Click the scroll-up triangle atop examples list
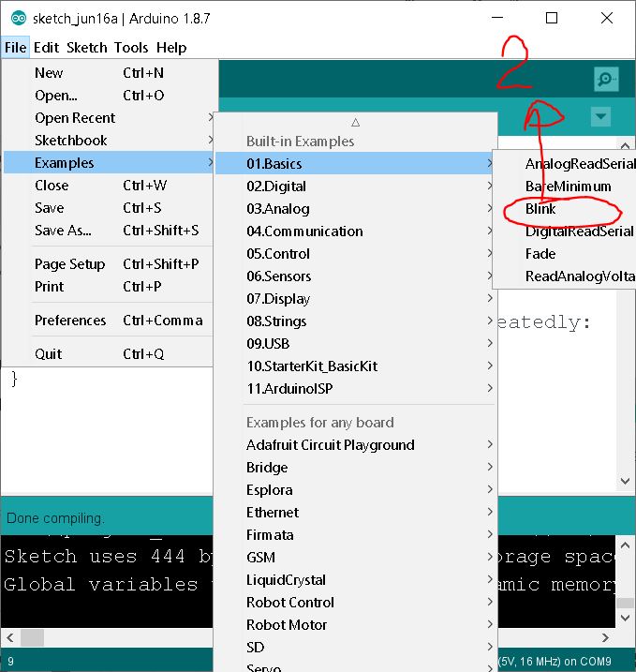This screenshot has width=636, height=672. pyautogui.click(x=356, y=123)
